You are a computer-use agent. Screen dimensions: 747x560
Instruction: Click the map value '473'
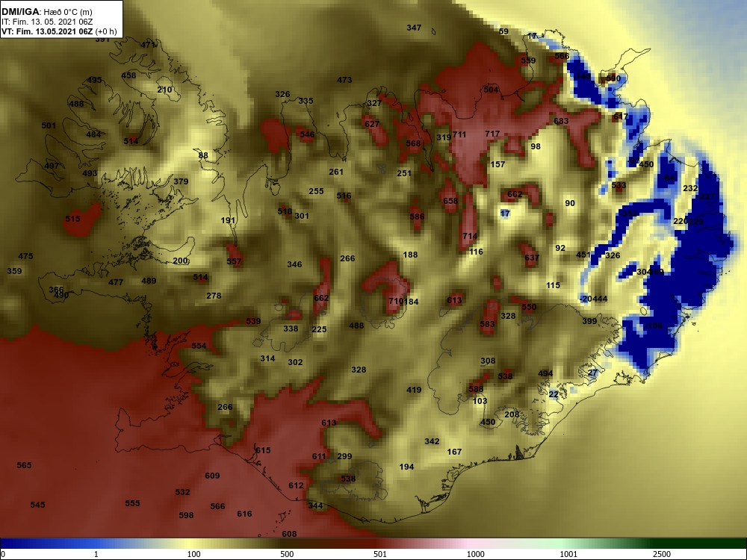click(344, 80)
